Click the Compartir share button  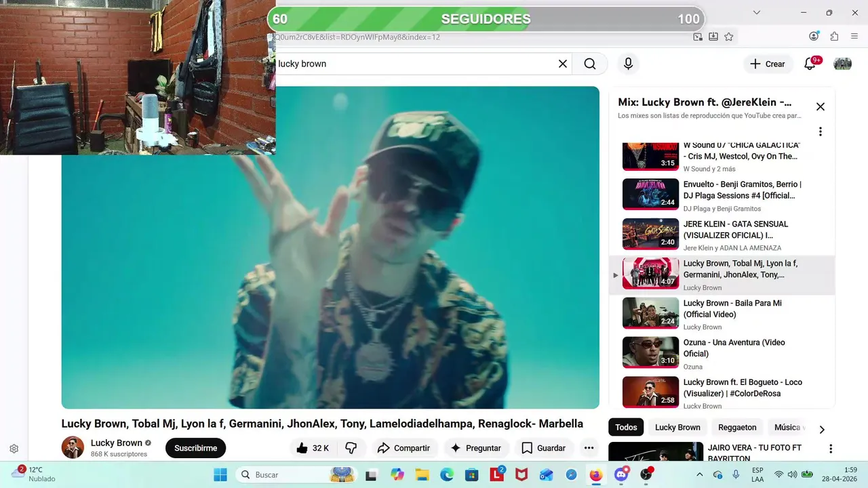(x=403, y=448)
